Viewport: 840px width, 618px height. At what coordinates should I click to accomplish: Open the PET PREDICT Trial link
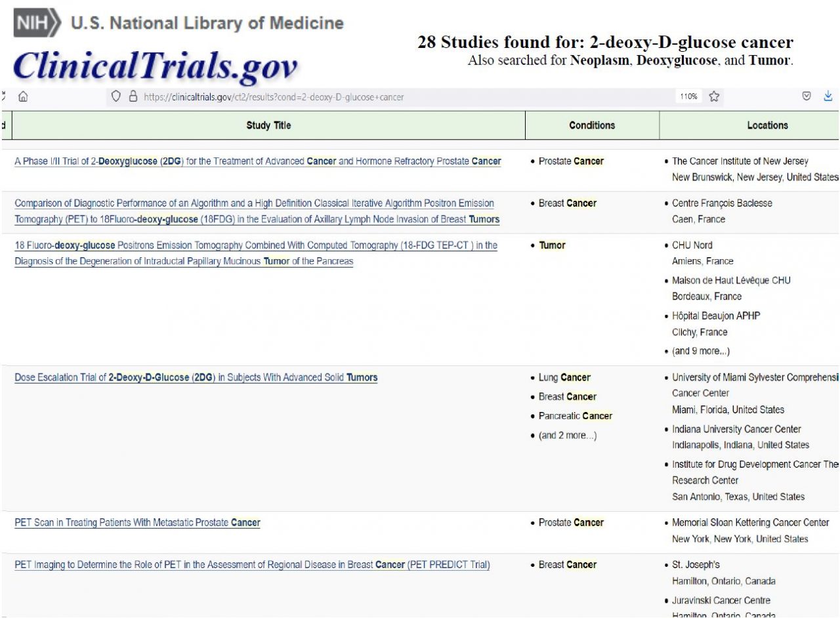pyautogui.click(x=252, y=565)
